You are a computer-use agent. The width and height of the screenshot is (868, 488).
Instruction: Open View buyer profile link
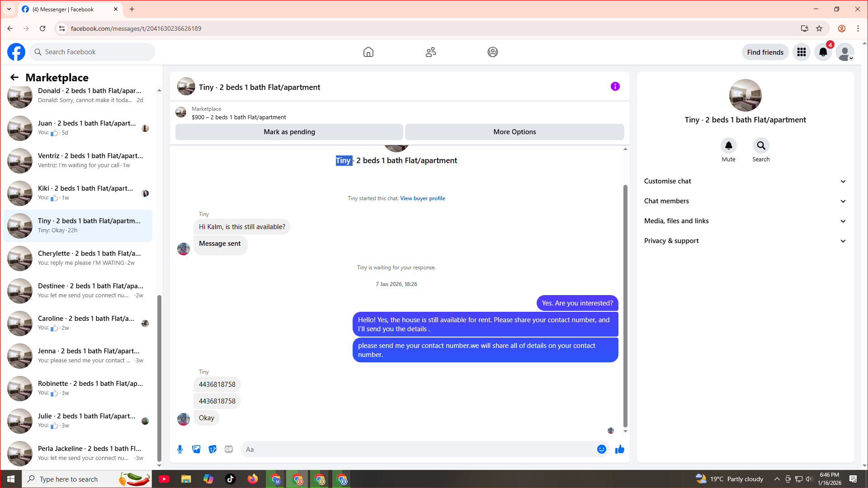click(x=422, y=198)
